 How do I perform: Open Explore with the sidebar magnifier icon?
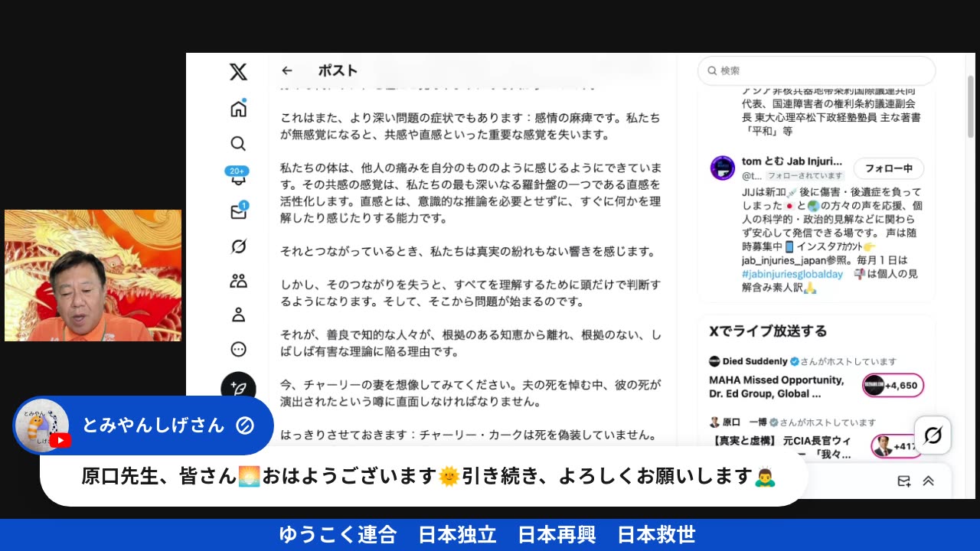tap(238, 144)
